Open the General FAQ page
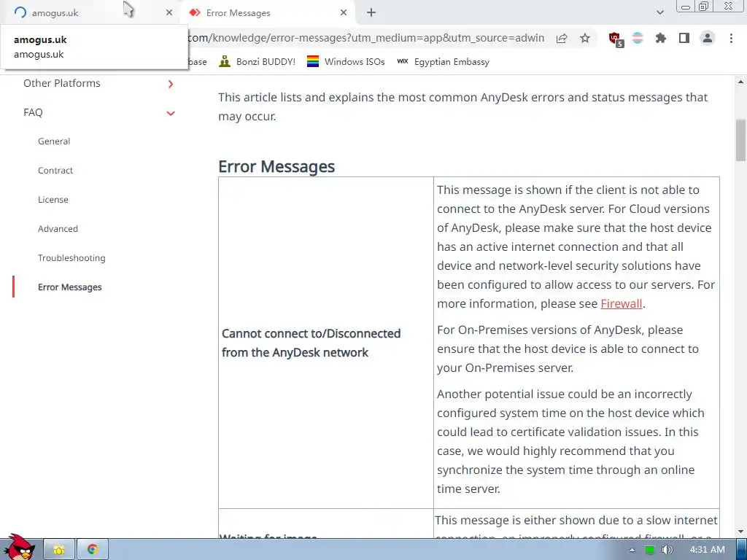The height and width of the screenshot is (560, 747). (54, 141)
